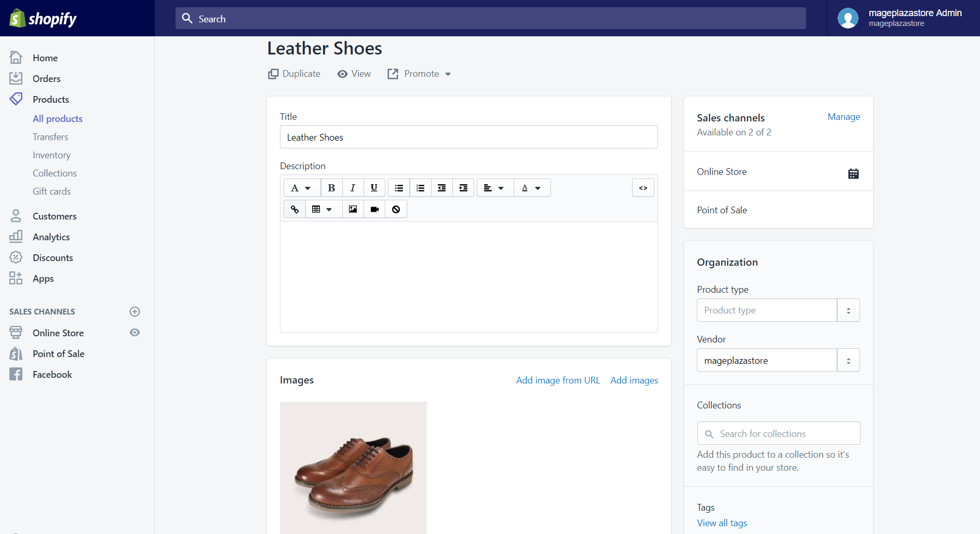Image resolution: width=980 pixels, height=534 pixels.
Task: Clear formatting in description
Action: [396, 209]
